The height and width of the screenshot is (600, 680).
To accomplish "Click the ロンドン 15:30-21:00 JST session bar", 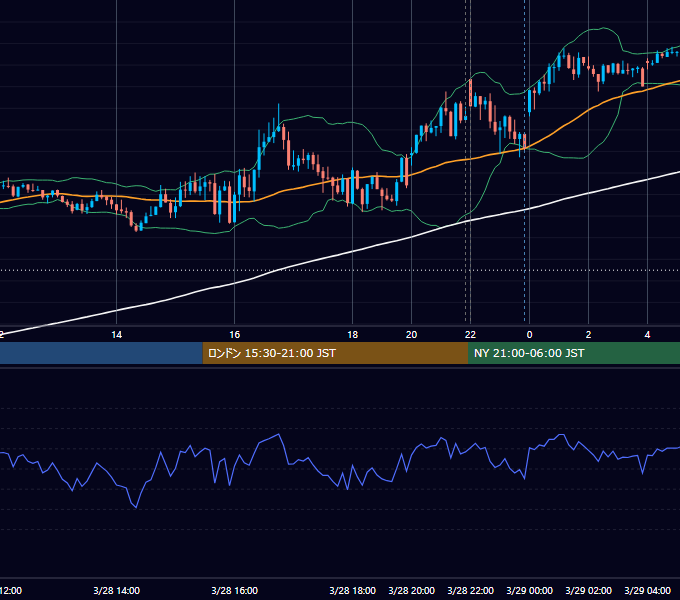I will click(x=335, y=353).
